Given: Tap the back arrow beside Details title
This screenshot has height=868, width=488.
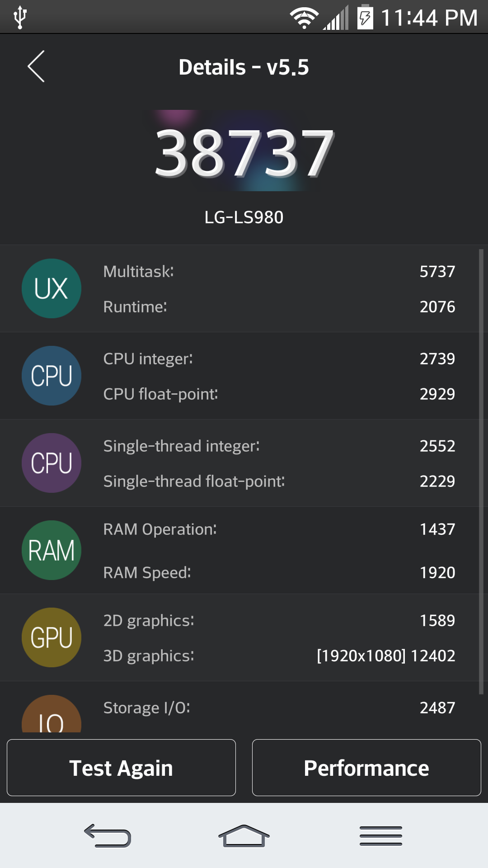Looking at the screenshot, I should point(36,66).
